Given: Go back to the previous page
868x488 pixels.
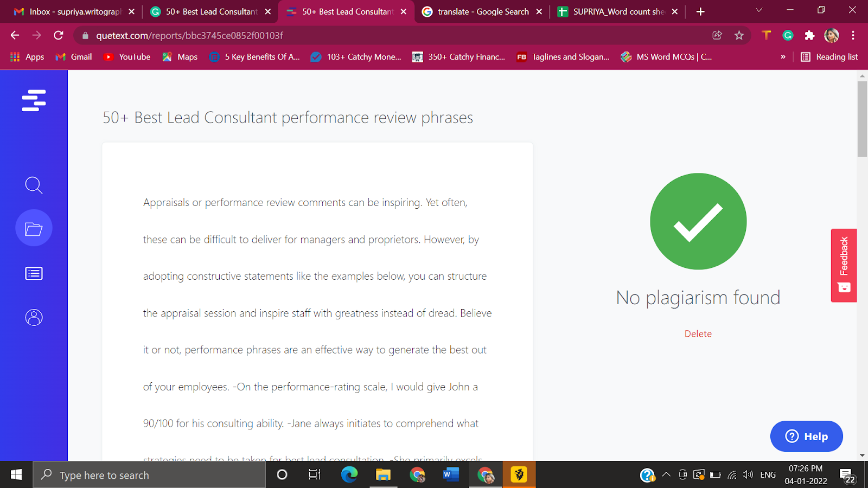Looking at the screenshot, I should tap(15, 35).
